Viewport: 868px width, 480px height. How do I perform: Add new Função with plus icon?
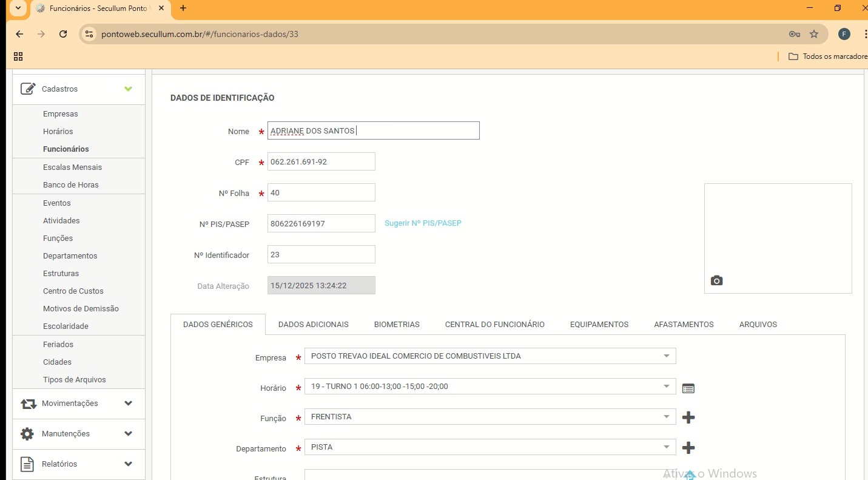click(688, 417)
